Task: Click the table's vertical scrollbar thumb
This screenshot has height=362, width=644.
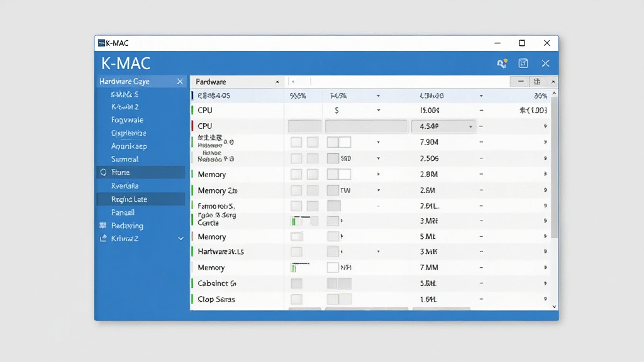Action: click(555, 167)
